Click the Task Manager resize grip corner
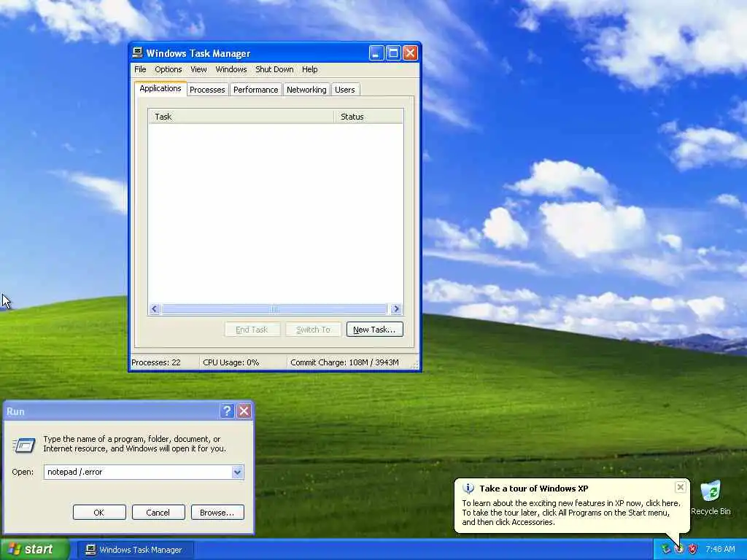Screen dimensions: 747x560 (415, 365)
